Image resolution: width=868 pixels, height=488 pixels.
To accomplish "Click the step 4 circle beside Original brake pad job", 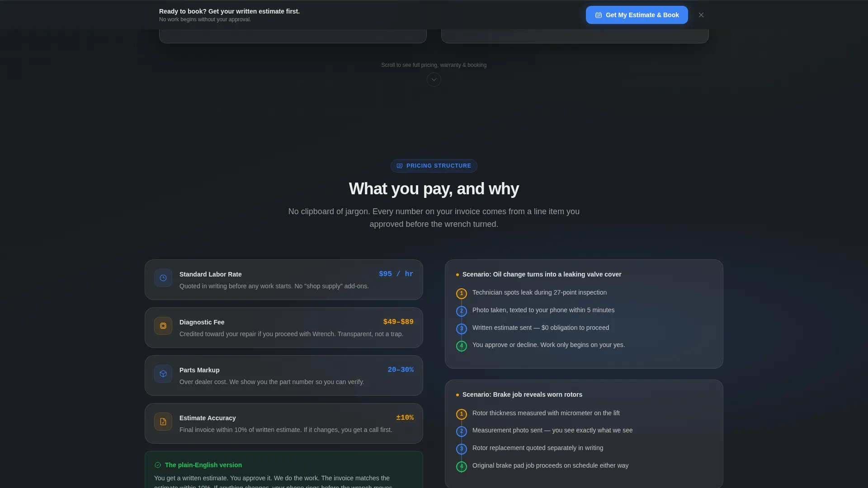I will [x=462, y=467].
